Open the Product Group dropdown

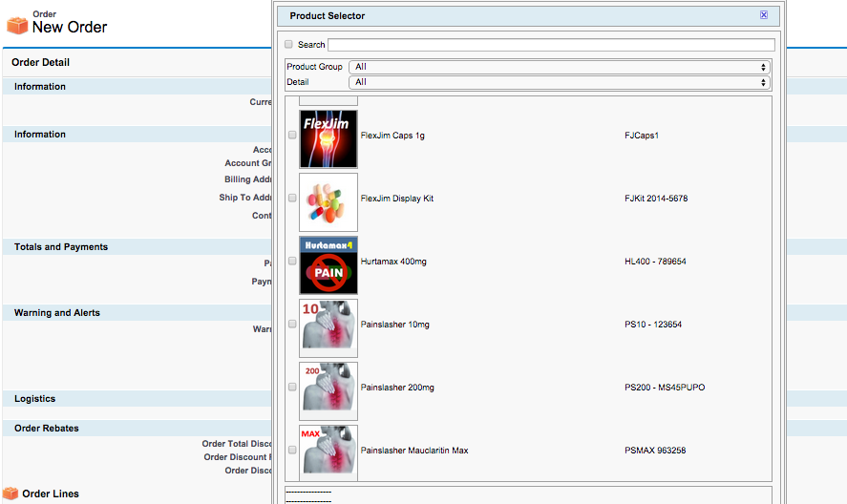[560, 67]
